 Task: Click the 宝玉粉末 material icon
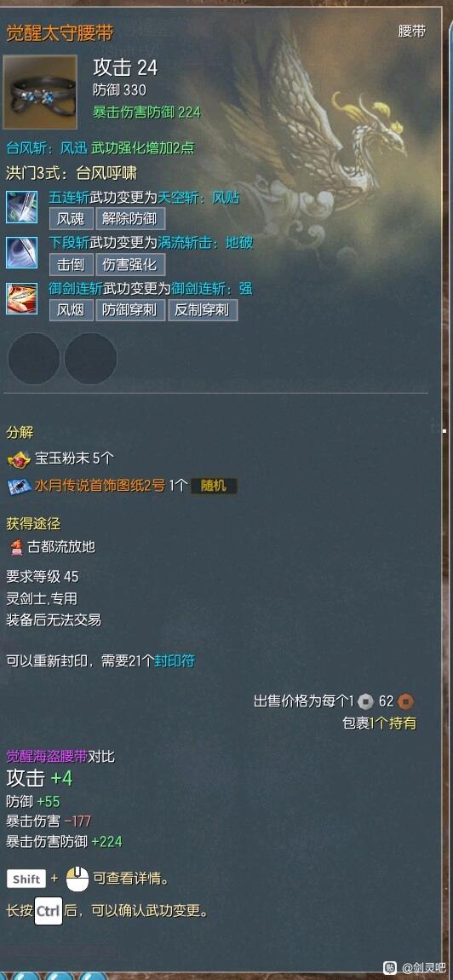(x=20, y=459)
